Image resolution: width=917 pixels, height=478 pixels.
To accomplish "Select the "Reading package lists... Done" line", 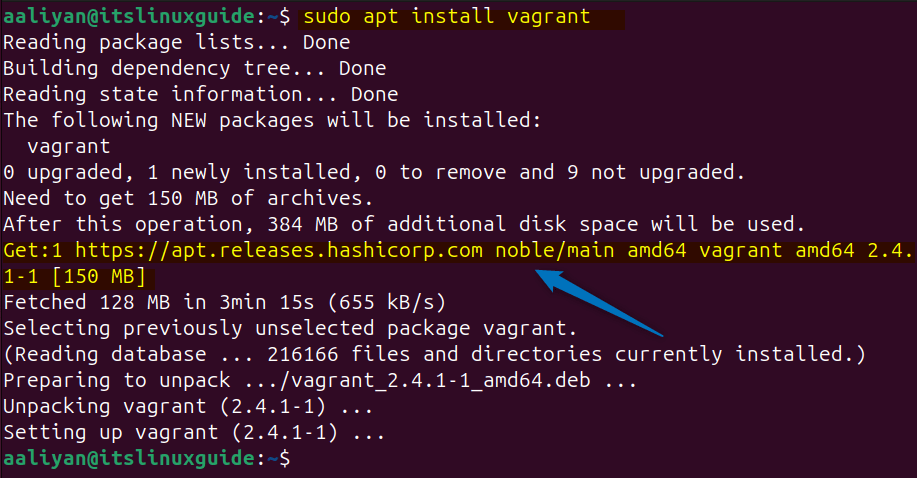I will tap(177, 43).
